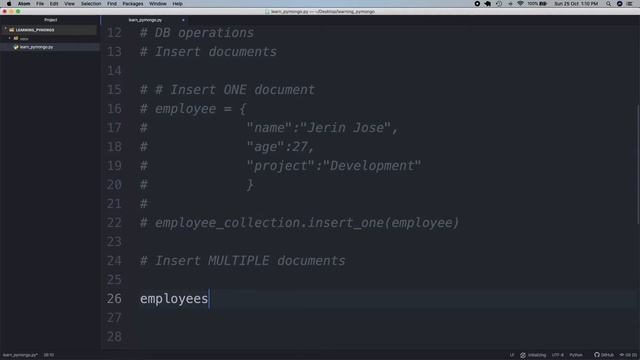
Task: Change the UTF-8 encoding selector
Action: click(558, 355)
